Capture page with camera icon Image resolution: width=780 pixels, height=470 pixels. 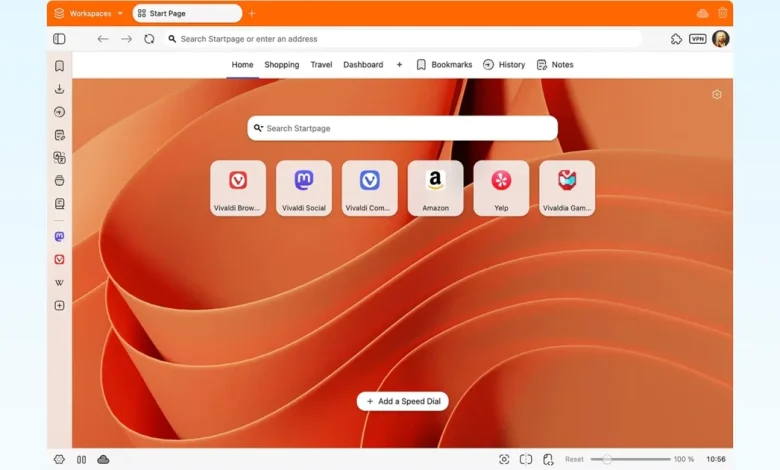tap(504, 459)
